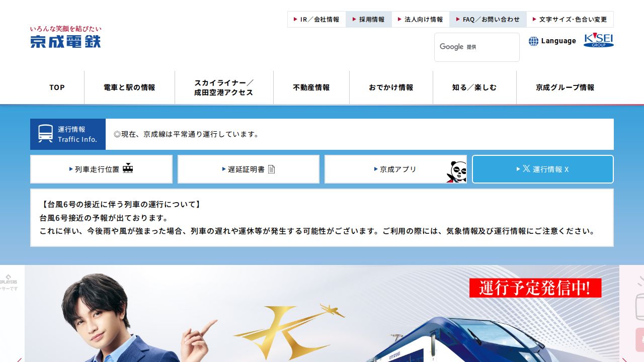Click the document icon in 遅延証明書
The height and width of the screenshot is (362, 644).
tap(272, 169)
